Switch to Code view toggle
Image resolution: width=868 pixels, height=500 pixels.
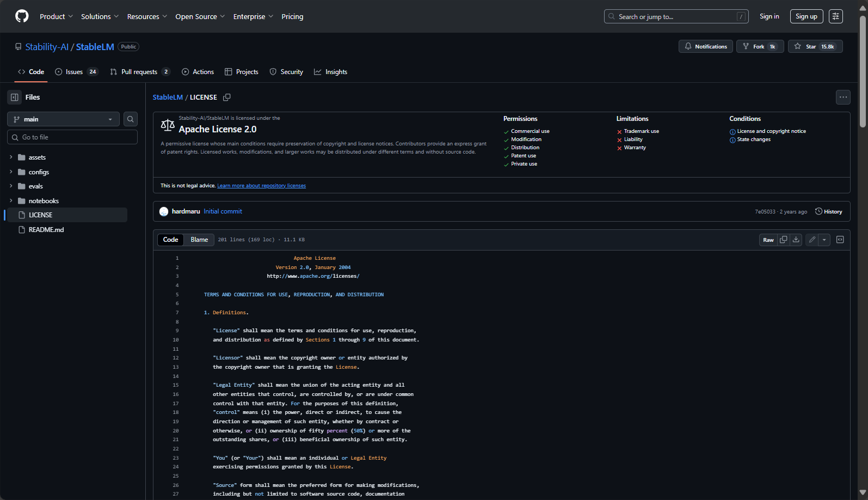[x=170, y=240]
